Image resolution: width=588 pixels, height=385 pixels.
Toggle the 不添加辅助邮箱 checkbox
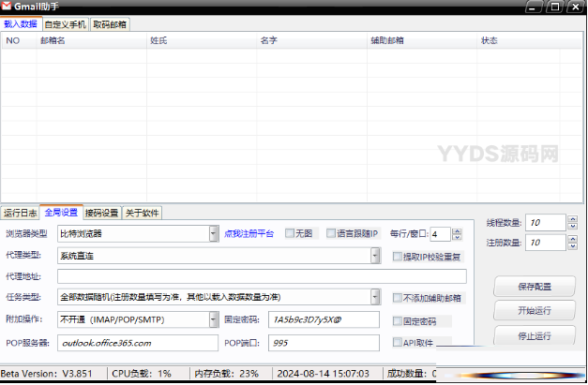point(397,298)
